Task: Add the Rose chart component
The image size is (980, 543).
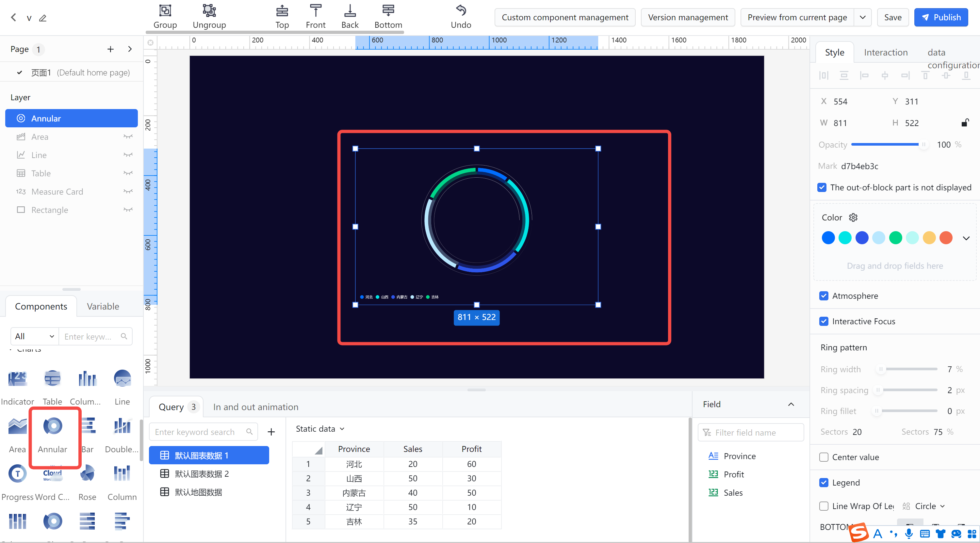Action: pos(87,483)
